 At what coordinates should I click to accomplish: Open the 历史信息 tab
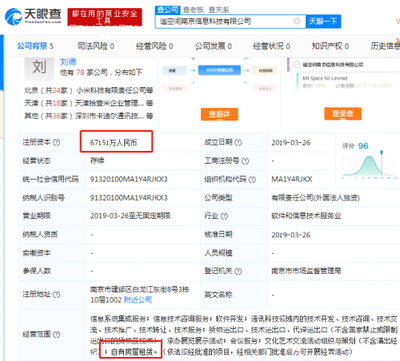point(385,46)
